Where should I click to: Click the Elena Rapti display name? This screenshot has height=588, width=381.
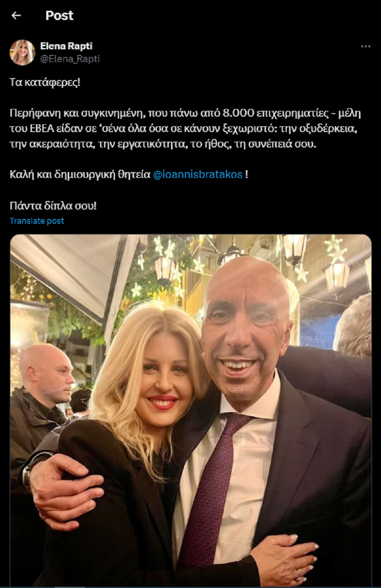[66, 46]
